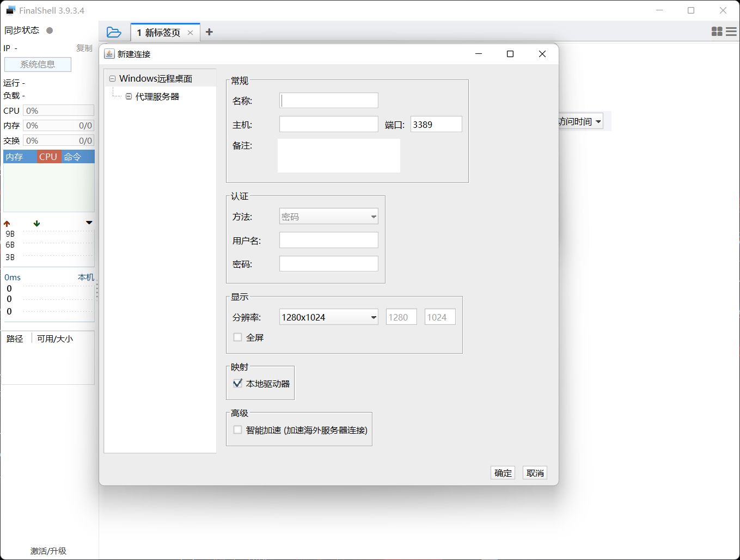Viewport: 740px width, 560px height.
Task: Add a new tab with plus icon
Action: point(209,32)
